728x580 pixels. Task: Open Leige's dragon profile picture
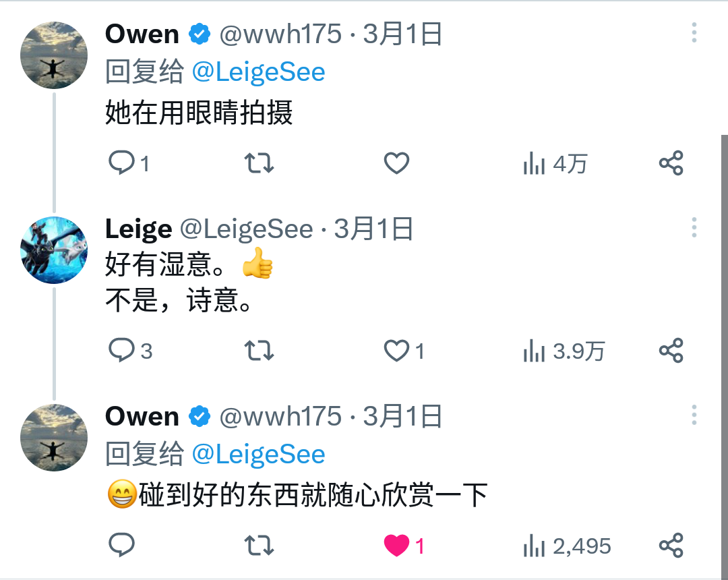tap(54, 250)
